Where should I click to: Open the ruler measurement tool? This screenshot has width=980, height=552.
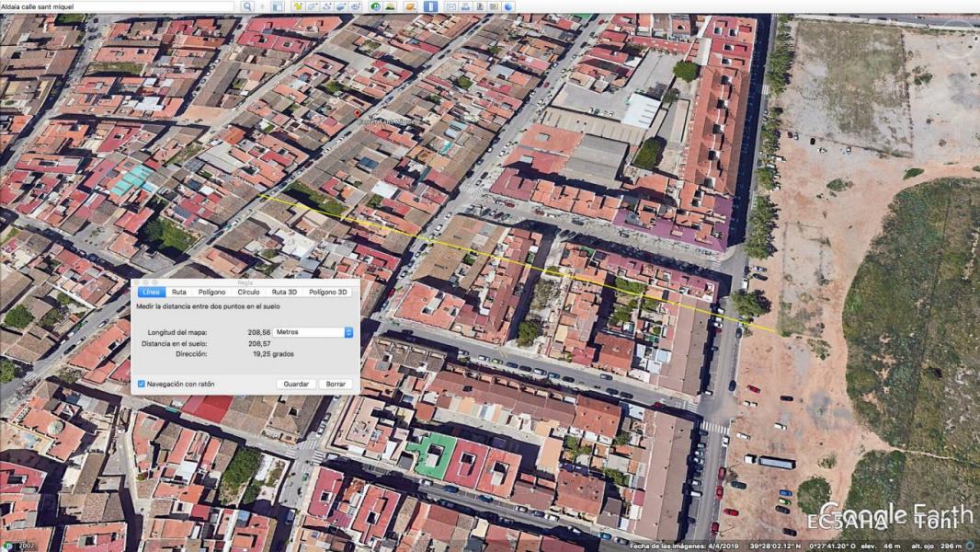(x=430, y=6)
